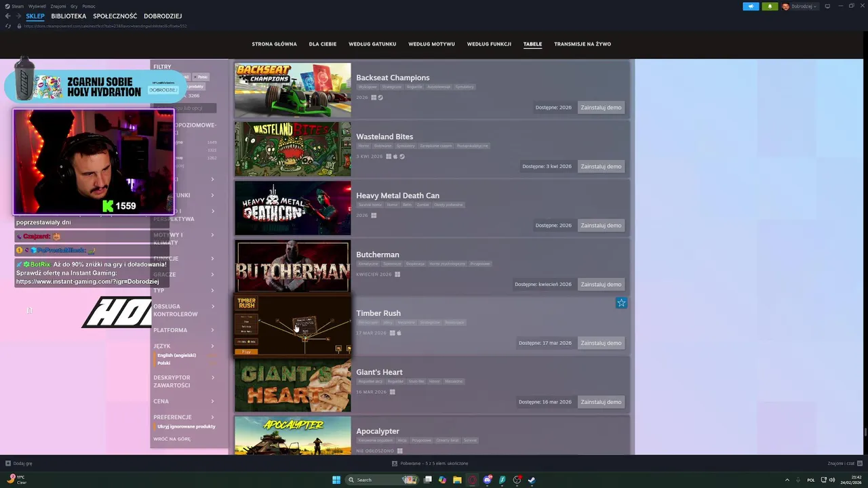Screen dimensions: 868x488
Task: Open Transmisje na żywo section
Action: [583, 44]
